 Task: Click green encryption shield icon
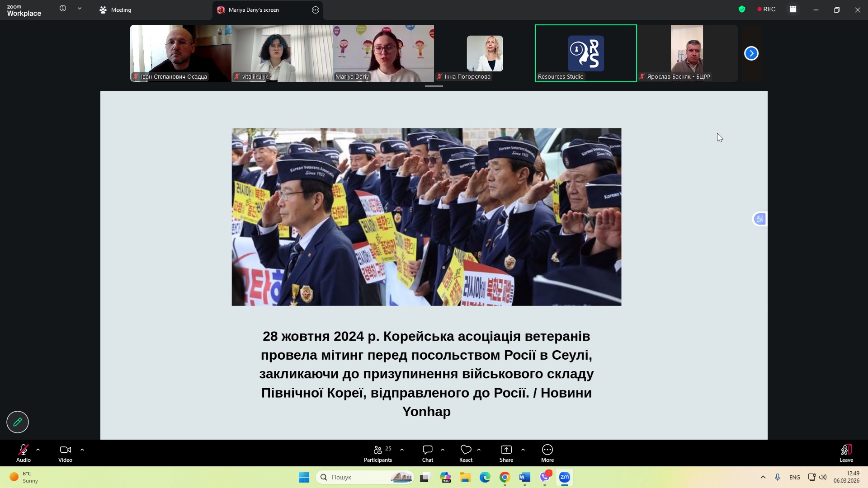[x=742, y=9]
